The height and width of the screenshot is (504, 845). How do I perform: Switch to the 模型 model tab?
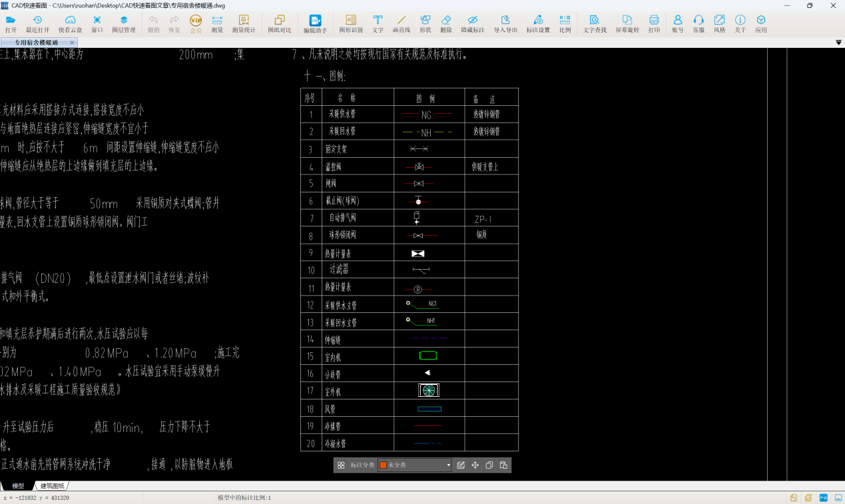pyautogui.click(x=18, y=486)
